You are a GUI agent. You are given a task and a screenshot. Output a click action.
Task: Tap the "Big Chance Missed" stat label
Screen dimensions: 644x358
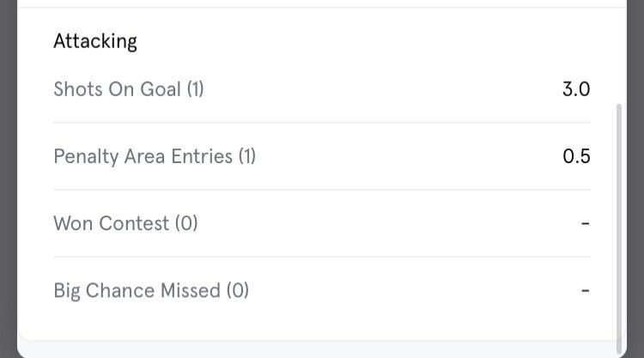click(137, 290)
